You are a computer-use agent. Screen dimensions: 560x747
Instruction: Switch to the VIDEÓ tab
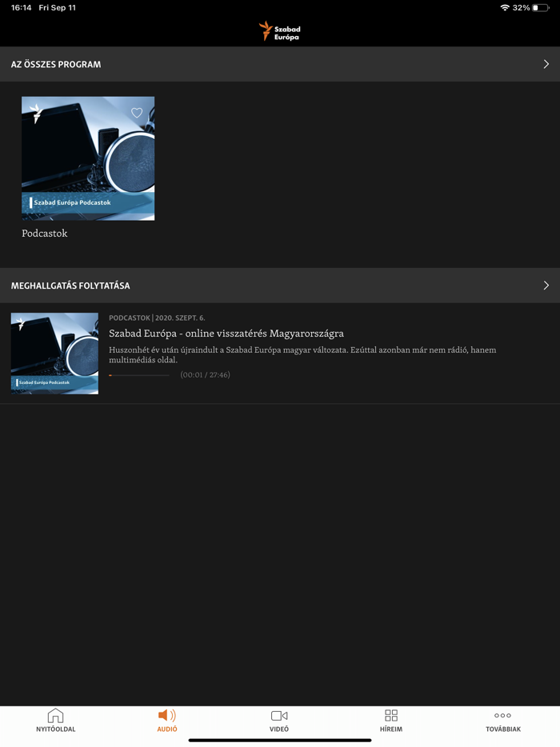coord(279,721)
